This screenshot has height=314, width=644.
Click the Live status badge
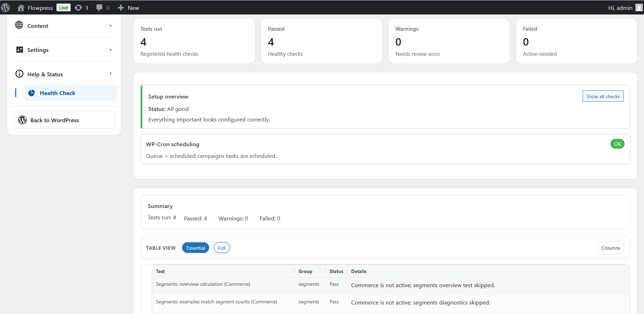64,7
